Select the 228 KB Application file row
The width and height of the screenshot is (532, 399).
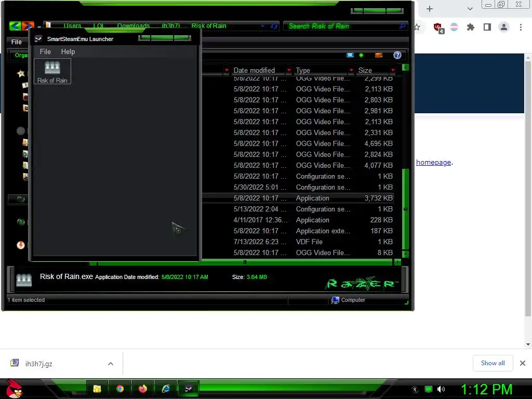298,220
